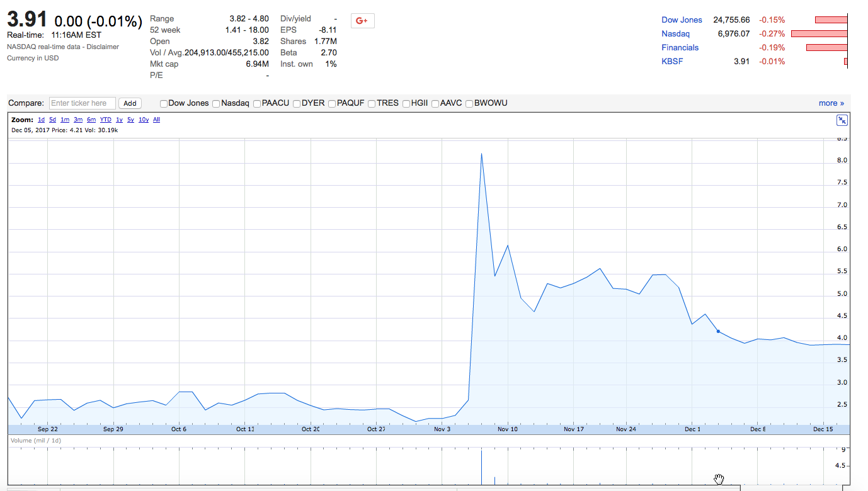Pick the 5y zoom option
The height and width of the screenshot is (491, 868).
130,120
